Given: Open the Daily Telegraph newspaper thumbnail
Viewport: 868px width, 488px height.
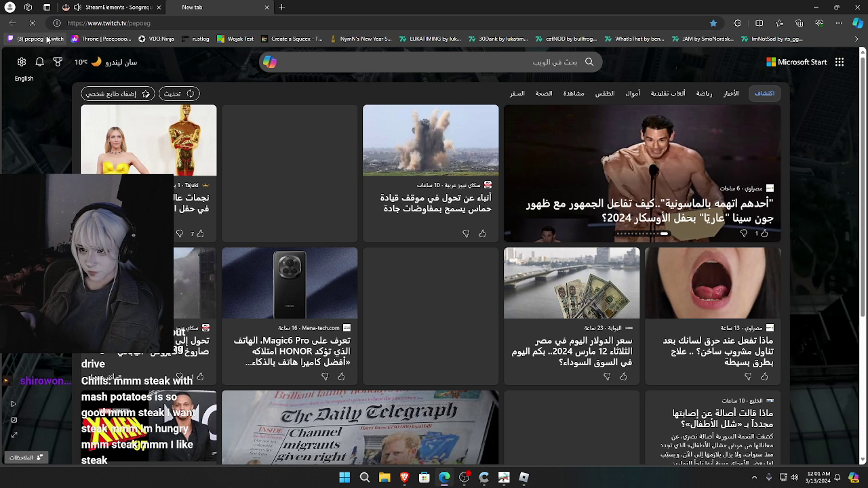Looking at the screenshot, I should click(x=360, y=428).
